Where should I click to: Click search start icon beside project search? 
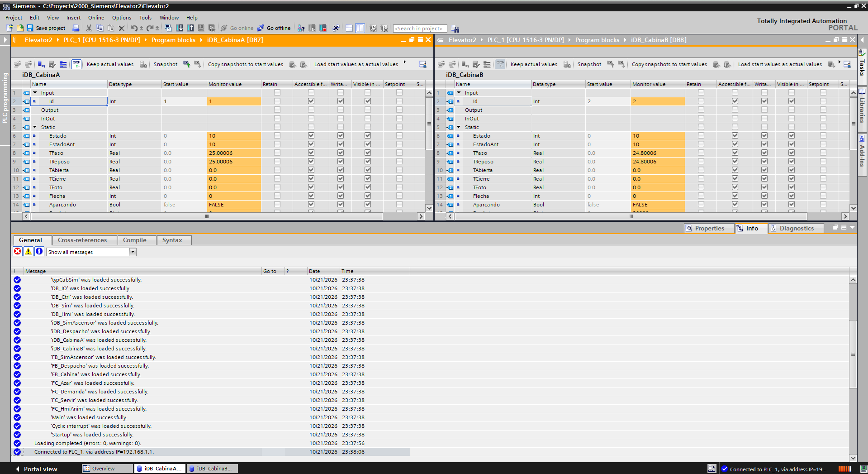(455, 29)
